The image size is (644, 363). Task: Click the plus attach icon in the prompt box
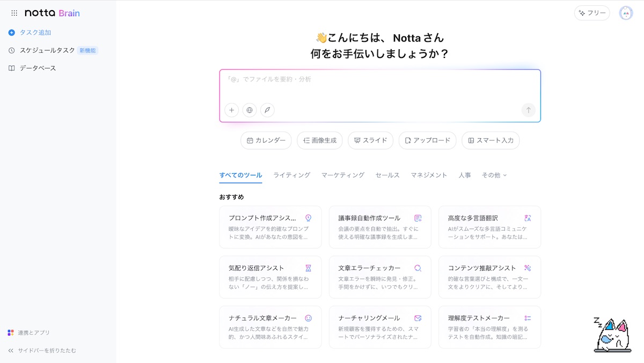coord(231,110)
